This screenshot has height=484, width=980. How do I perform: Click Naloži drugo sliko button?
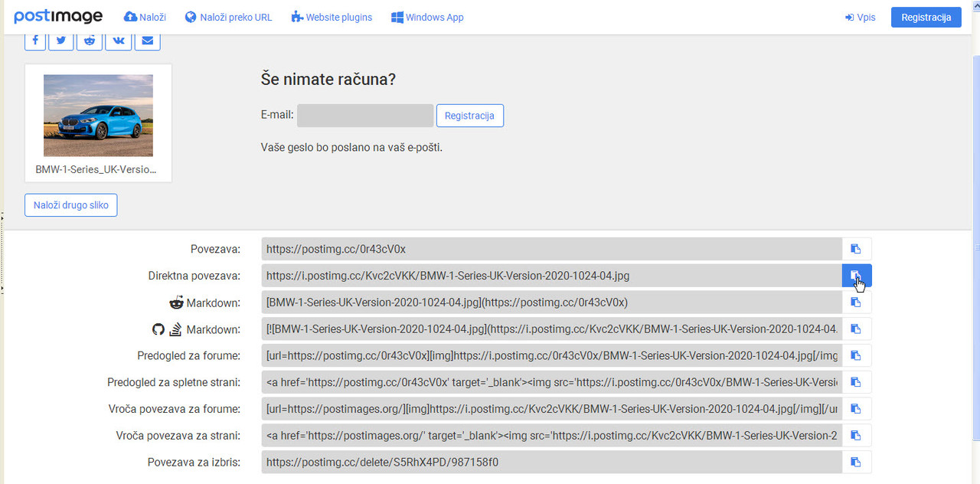[71, 205]
